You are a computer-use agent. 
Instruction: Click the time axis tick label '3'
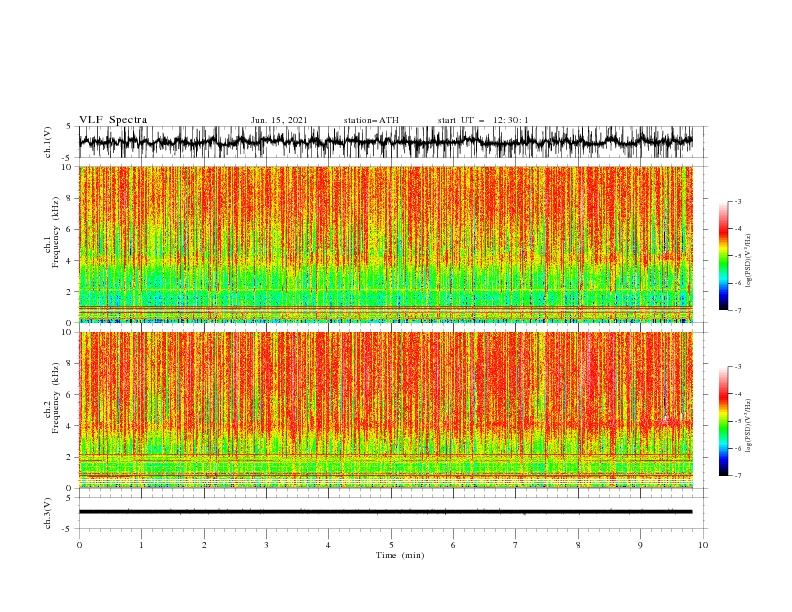tap(266, 545)
